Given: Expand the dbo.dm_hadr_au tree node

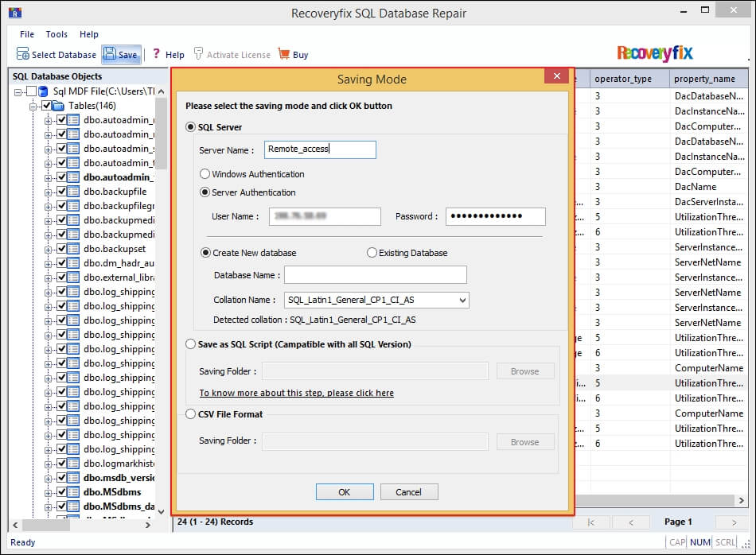Looking at the screenshot, I should point(49,263).
